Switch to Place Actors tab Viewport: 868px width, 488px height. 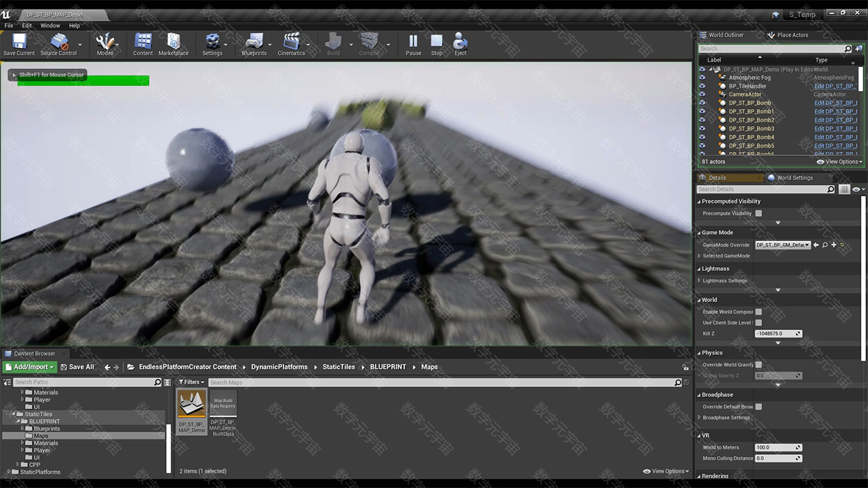(x=788, y=35)
